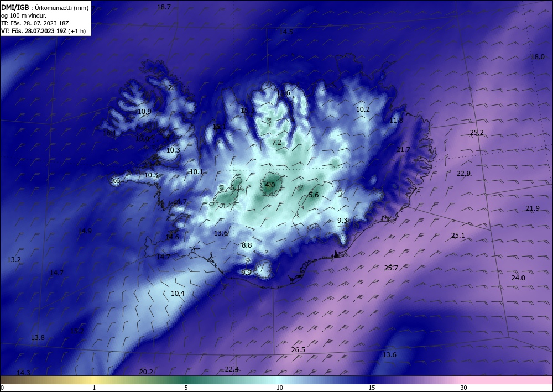The image size is (553, 392).
Task: Click the 15.3 value in north Iceland
Action: (x=247, y=111)
